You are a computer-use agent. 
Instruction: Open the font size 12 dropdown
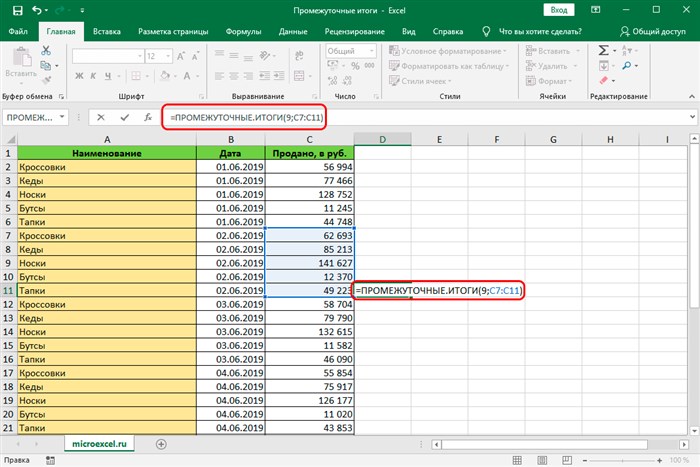168,56
